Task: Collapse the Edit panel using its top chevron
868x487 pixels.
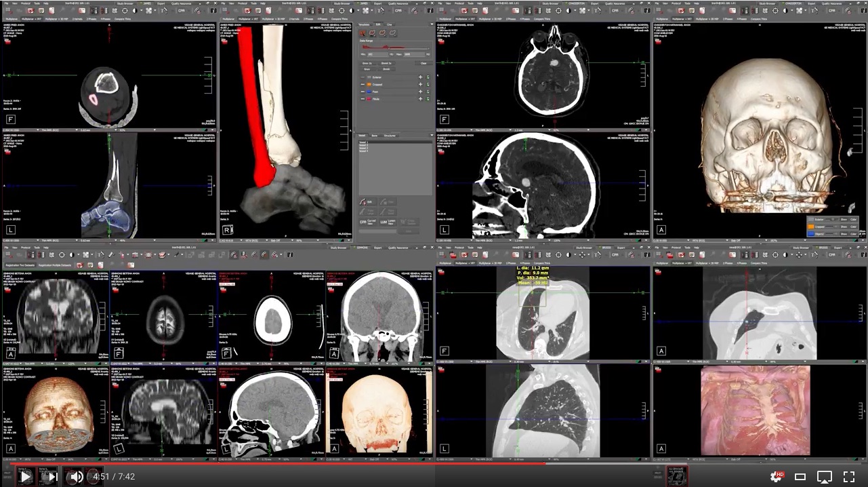Action: (432, 24)
